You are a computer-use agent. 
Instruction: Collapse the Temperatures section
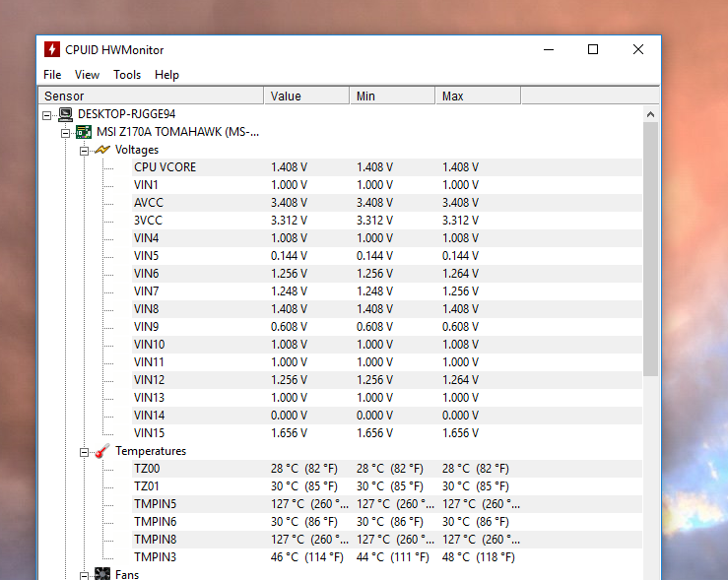pos(84,452)
